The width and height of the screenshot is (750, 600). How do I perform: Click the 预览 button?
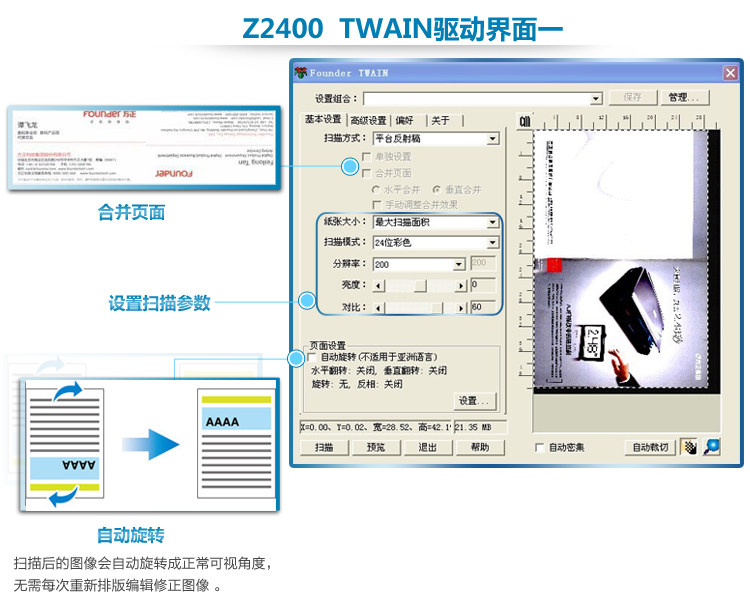(x=375, y=447)
